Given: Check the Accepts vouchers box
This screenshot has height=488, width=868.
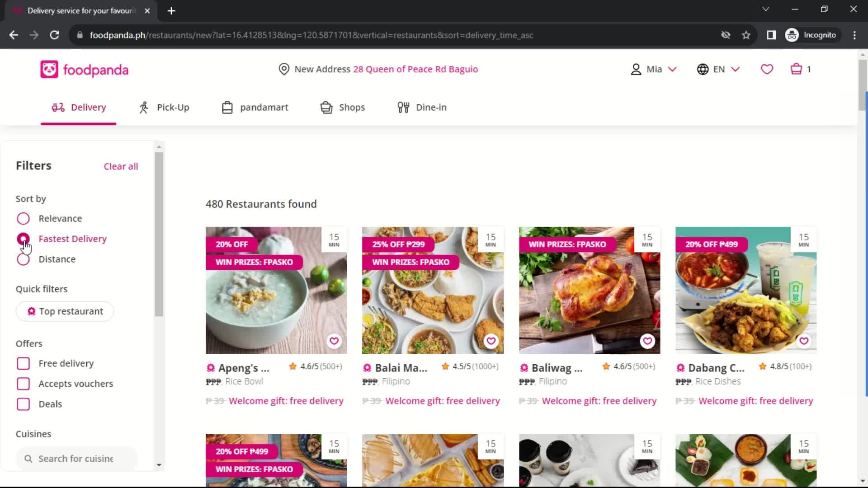Looking at the screenshot, I should [23, 384].
